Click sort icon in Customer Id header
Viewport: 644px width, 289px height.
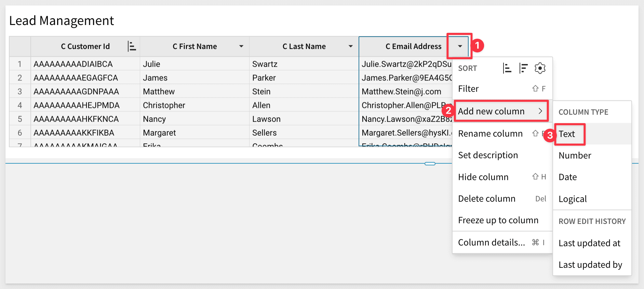pyautogui.click(x=132, y=46)
